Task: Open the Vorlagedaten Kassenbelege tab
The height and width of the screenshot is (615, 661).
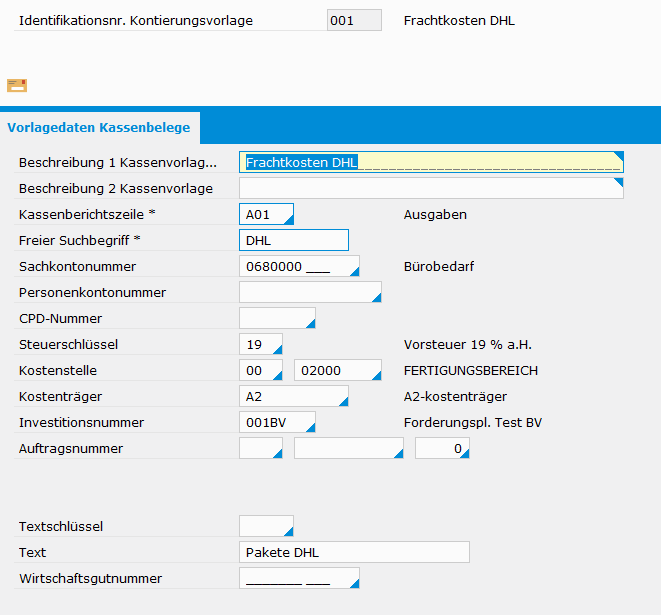Action: (99, 128)
